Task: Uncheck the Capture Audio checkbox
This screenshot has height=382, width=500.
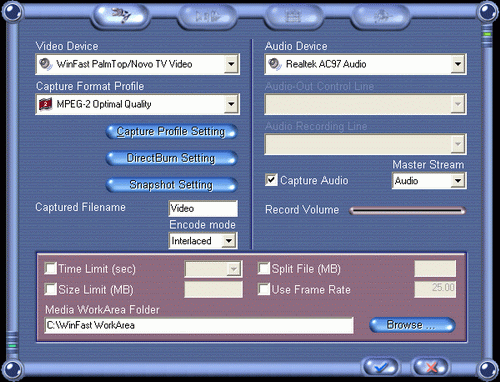Action: 271,180
